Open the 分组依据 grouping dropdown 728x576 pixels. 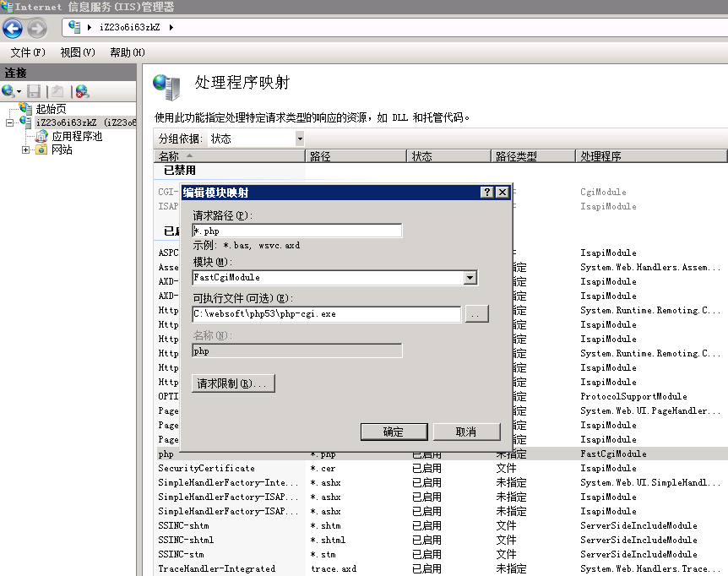(300, 139)
